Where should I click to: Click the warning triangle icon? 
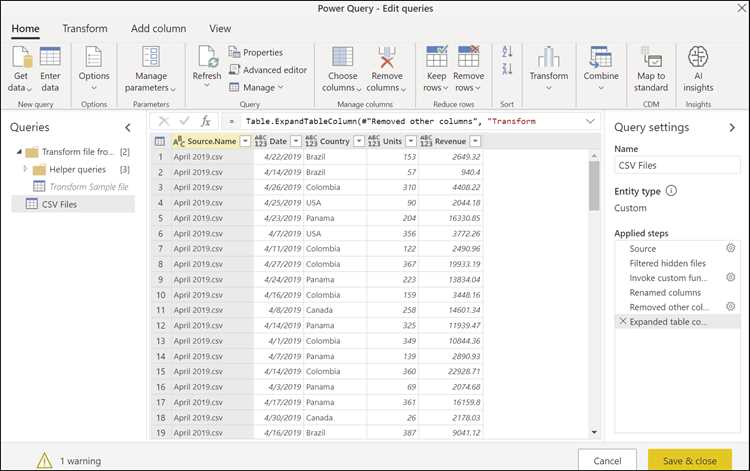pyautogui.click(x=44, y=460)
